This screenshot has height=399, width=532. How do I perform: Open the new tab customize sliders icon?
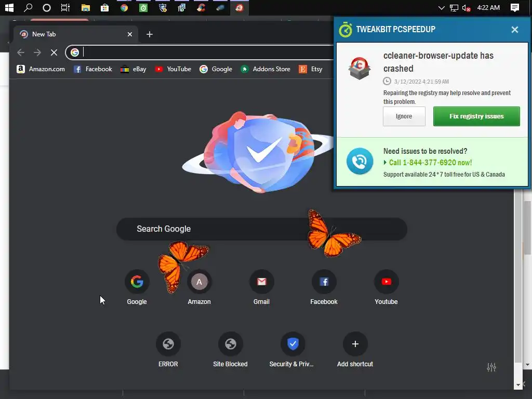(491, 367)
